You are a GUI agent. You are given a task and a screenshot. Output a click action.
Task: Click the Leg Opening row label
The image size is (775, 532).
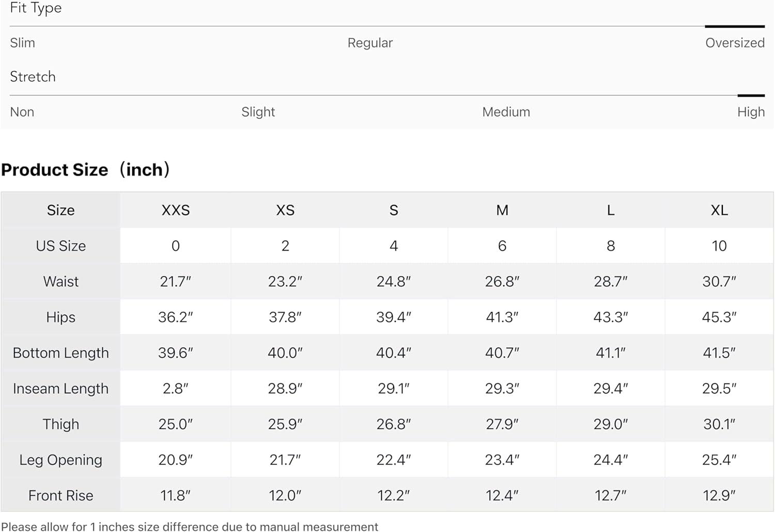click(x=61, y=460)
